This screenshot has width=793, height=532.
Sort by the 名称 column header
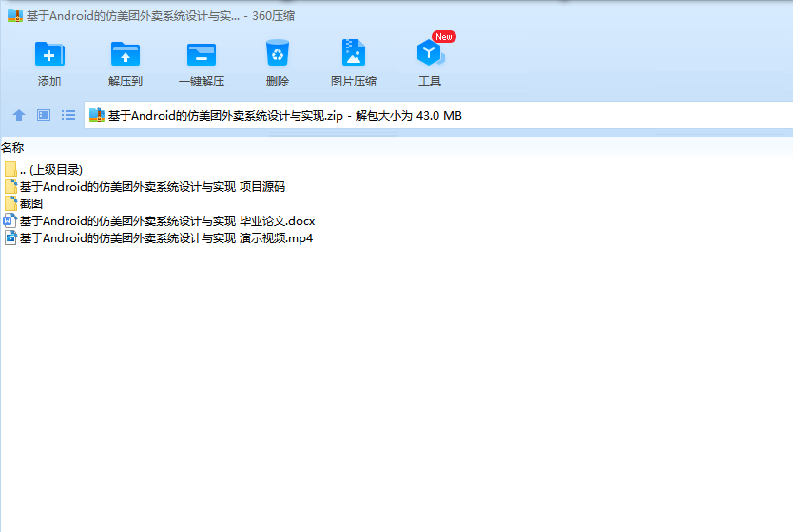(12, 147)
